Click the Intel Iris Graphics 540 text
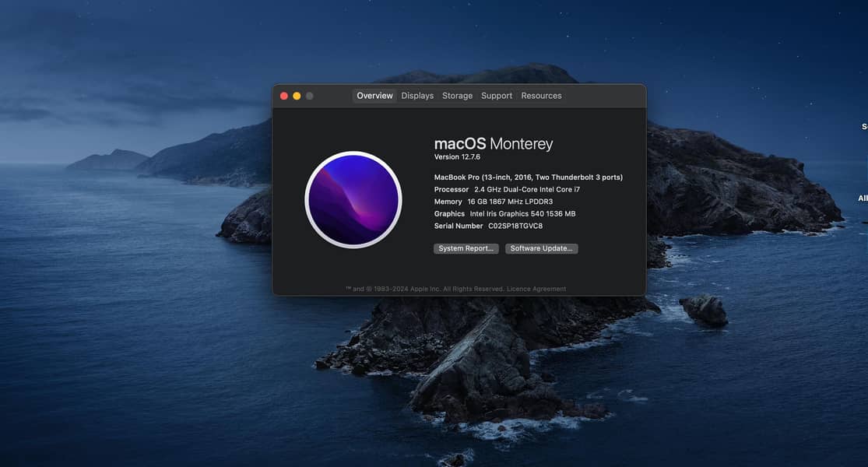Image resolution: width=868 pixels, height=467 pixels. (522, 214)
